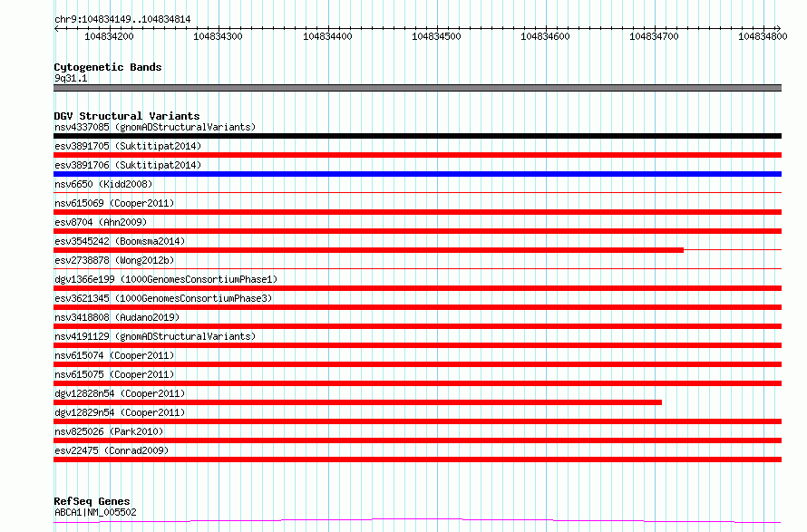The height and width of the screenshot is (532, 807).
Task: Click ruler tick label 104834400
Action: (x=327, y=36)
